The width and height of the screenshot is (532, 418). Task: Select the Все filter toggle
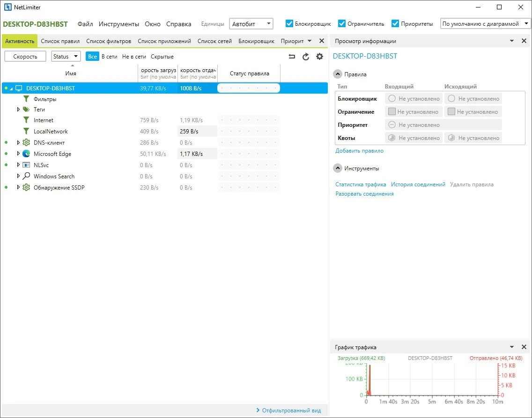pyautogui.click(x=92, y=57)
